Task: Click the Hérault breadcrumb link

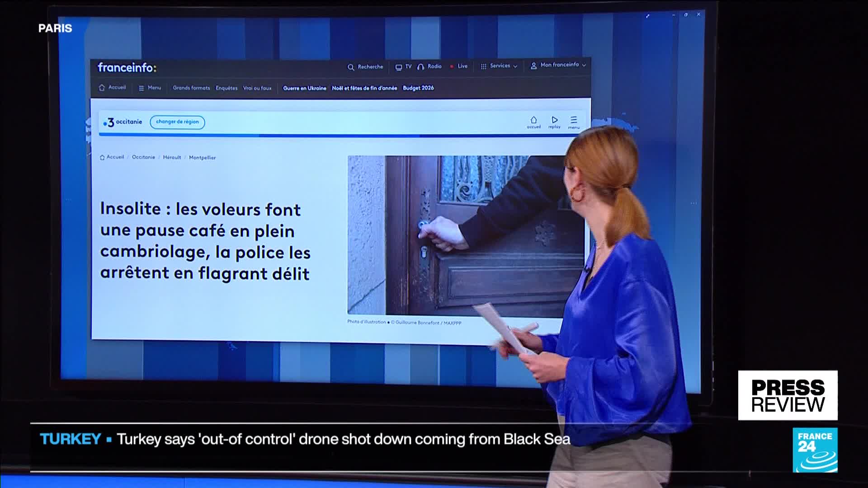Action: pos(172,157)
